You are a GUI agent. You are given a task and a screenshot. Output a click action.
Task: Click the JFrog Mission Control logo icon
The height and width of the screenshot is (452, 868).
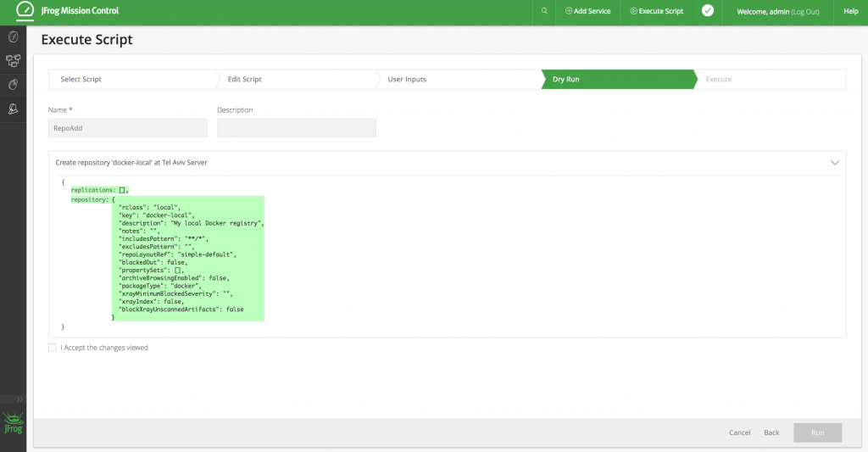pyautogui.click(x=25, y=10)
